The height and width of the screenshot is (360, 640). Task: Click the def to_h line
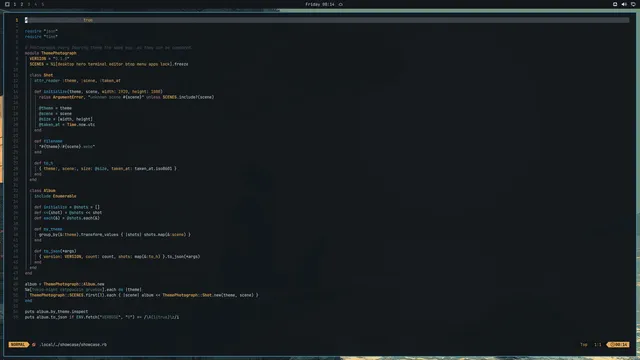click(x=44, y=163)
